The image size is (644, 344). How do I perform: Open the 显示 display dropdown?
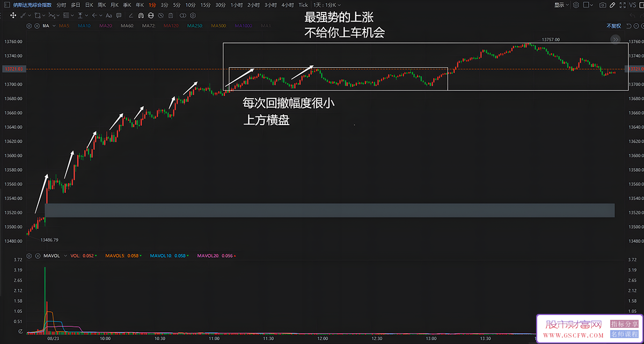coord(561,5)
